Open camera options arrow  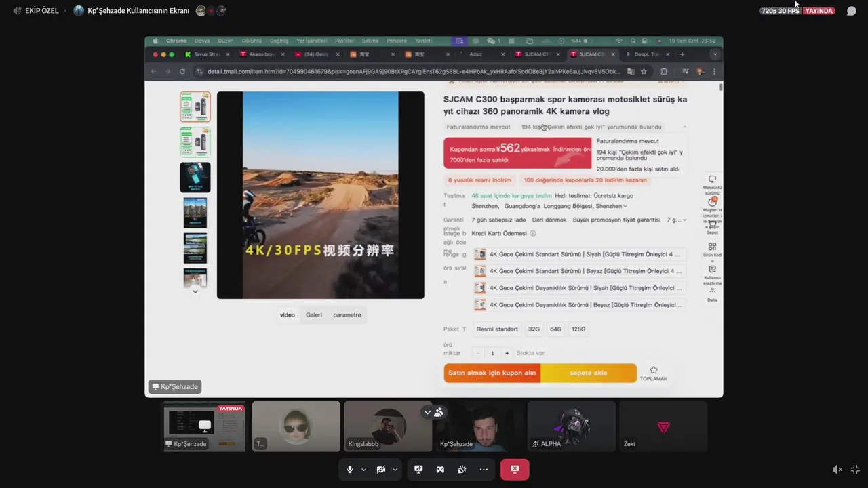tap(395, 470)
